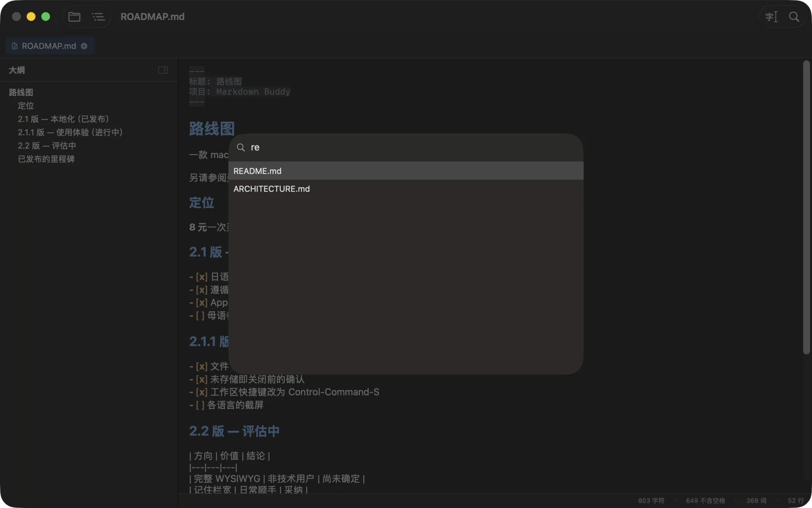This screenshot has height=508, width=812.
Task: Click the line 工作区快捷键改为 Control-Command-S
Action: pos(284,392)
